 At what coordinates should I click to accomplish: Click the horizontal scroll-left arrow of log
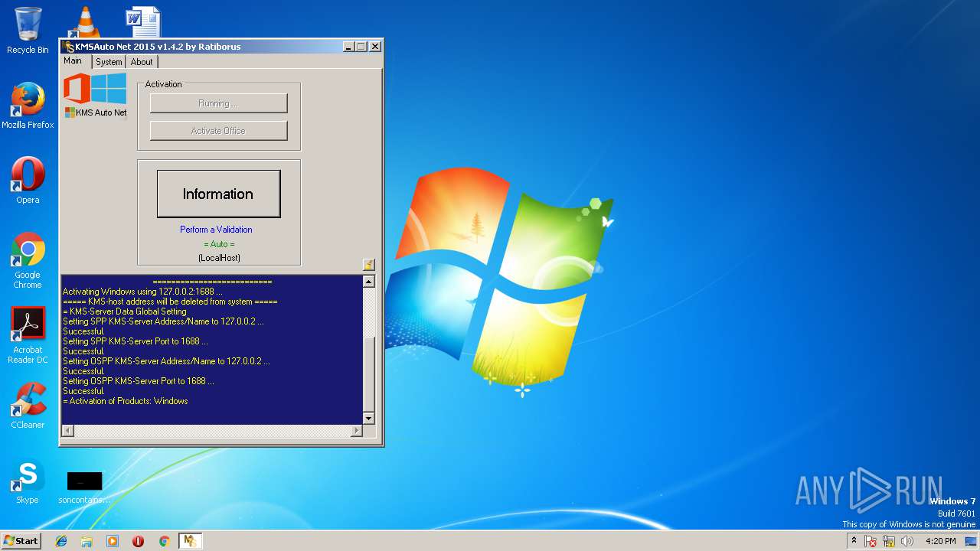tap(67, 431)
